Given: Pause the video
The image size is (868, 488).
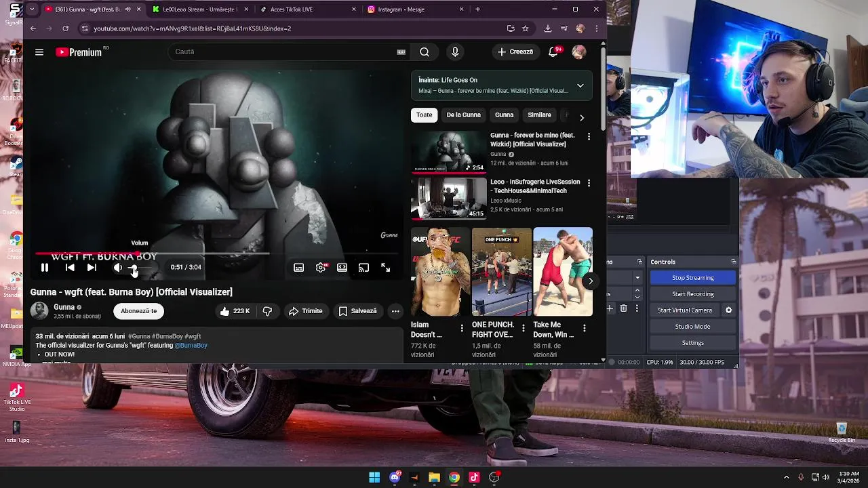Looking at the screenshot, I should tap(45, 268).
